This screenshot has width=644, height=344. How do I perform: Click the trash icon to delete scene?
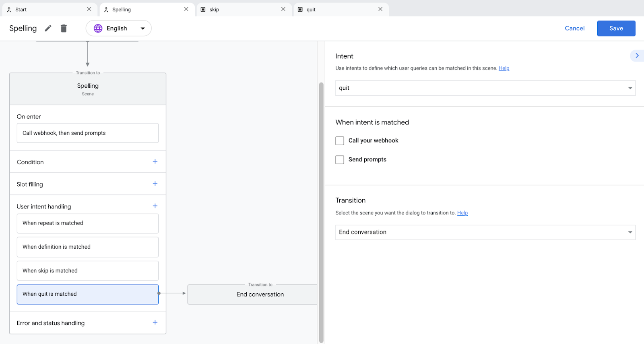(64, 28)
